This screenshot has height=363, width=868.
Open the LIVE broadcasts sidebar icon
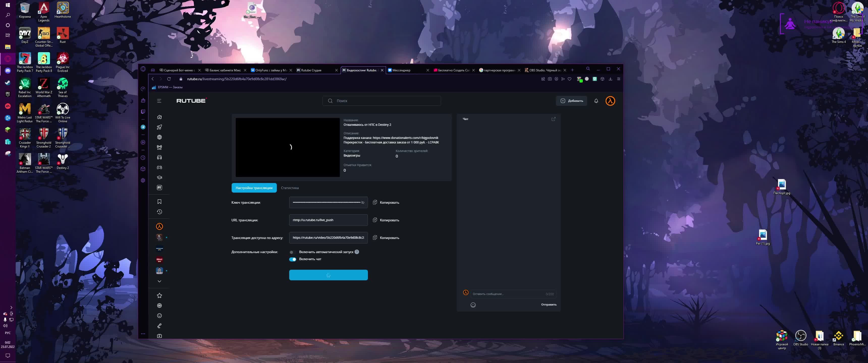point(159,147)
